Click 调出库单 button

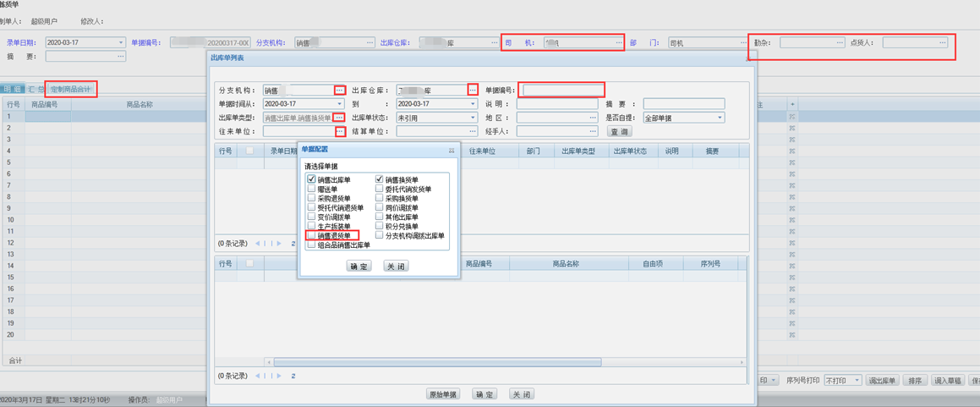(x=882, y=380)
